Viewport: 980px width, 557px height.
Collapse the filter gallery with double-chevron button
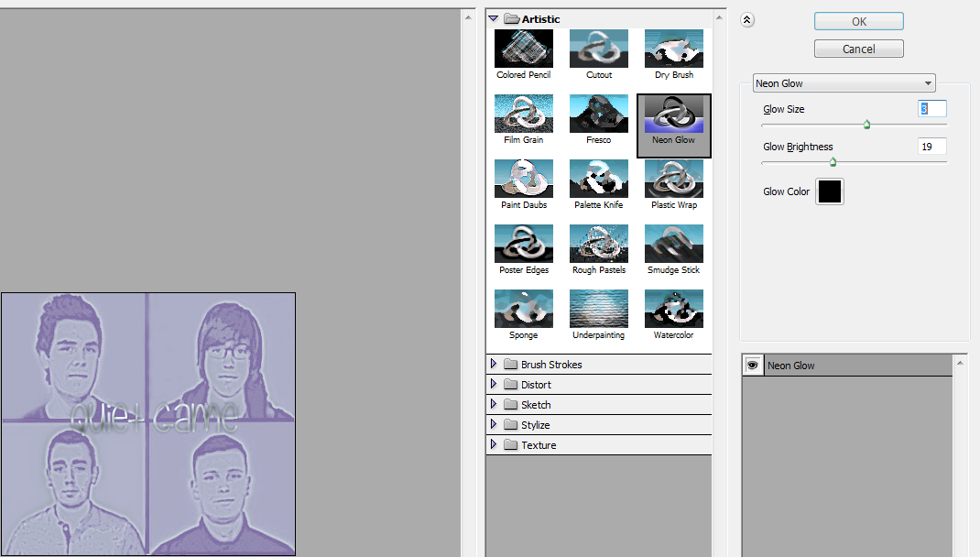click(746, 20)
